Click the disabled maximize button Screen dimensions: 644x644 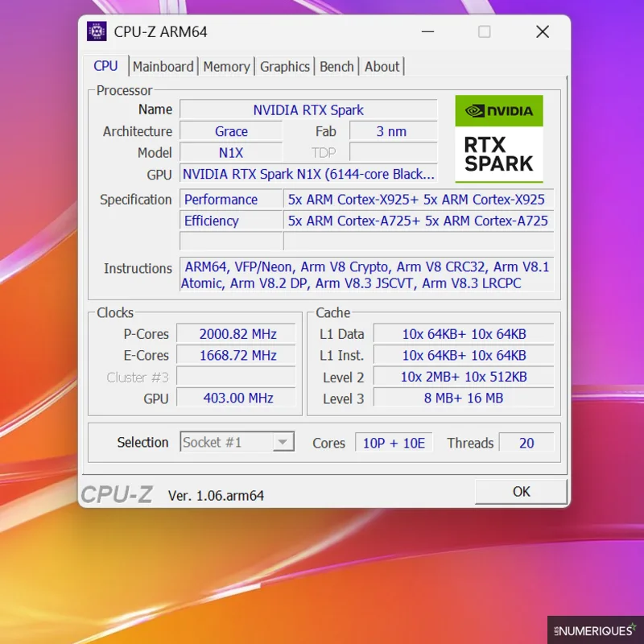click(x=485, y=31)
